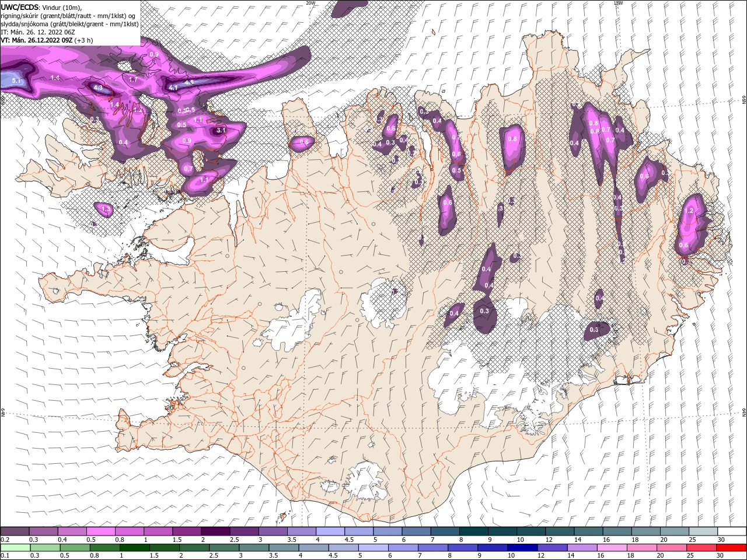
Task: Click the '20W' longitude label
Action: click(x=310, y=3)
